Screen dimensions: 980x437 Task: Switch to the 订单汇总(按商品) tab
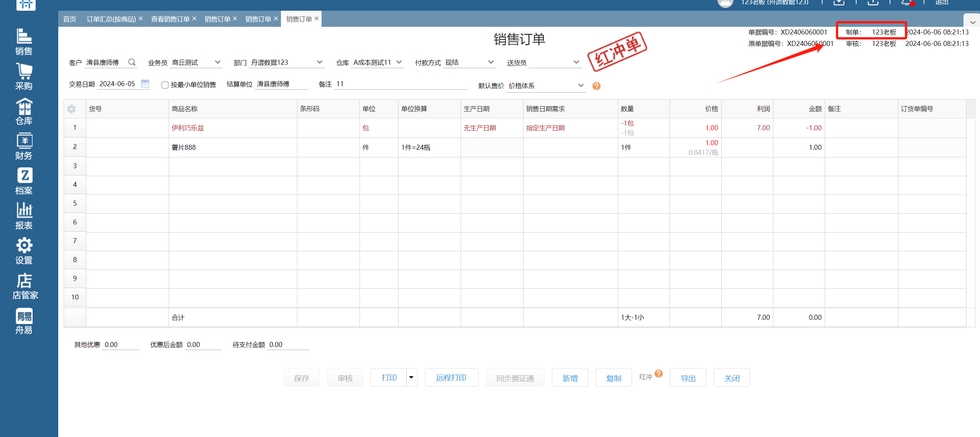[x=111, y=19]
